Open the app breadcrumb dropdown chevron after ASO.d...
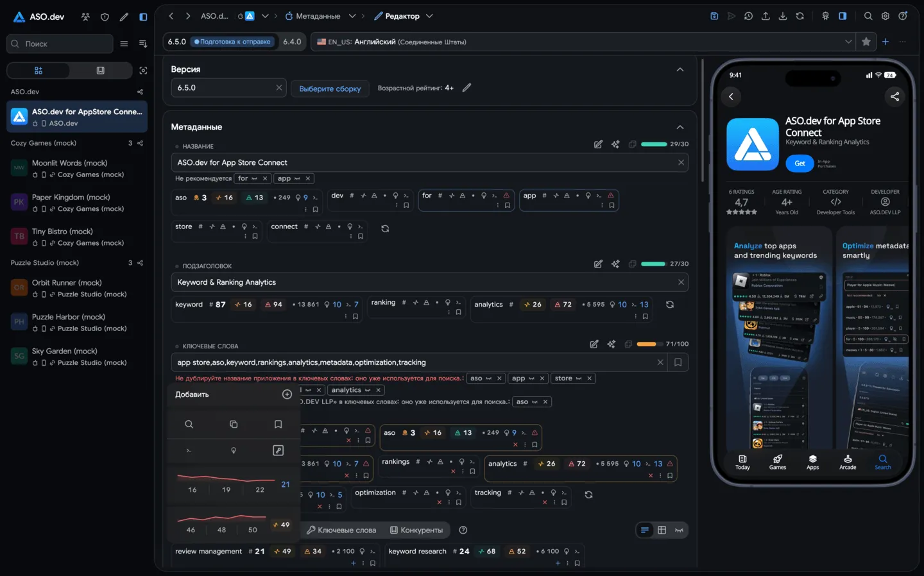The height and width of the screenshot is (576, 924). tap(265, 16)
